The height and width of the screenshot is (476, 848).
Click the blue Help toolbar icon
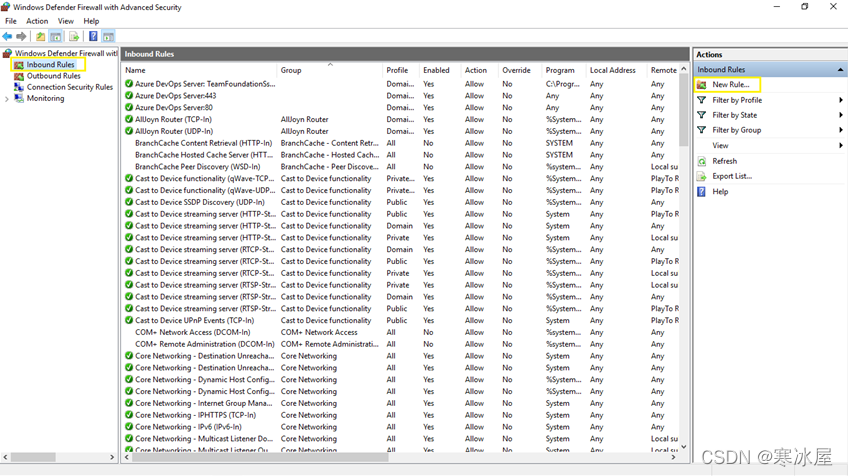[x=93, y=37]
